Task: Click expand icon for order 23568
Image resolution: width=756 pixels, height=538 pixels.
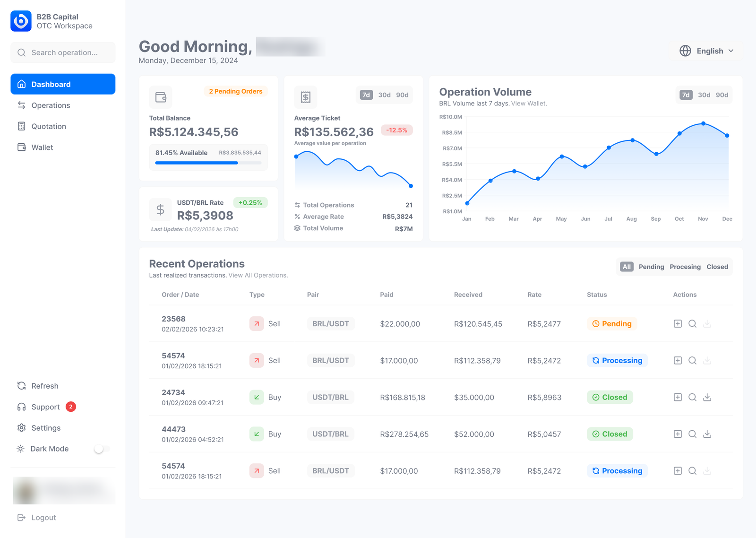Action: pos(678,324)
